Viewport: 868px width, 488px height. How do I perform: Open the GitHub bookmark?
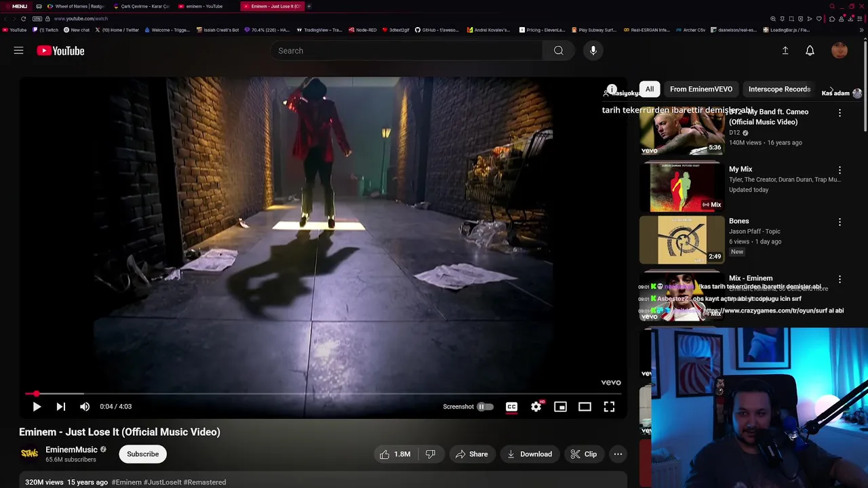click(437, 30)
